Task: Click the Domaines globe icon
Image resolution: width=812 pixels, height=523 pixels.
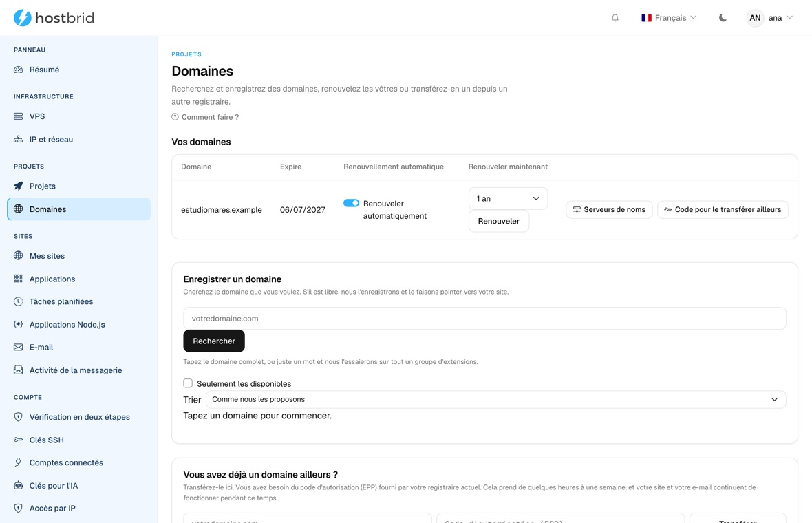Action: (x=18, y=209)
